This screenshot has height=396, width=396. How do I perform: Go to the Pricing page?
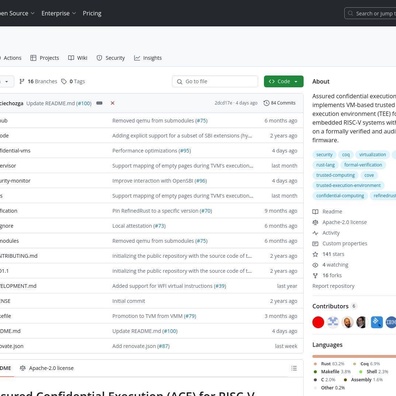point(92,13)
